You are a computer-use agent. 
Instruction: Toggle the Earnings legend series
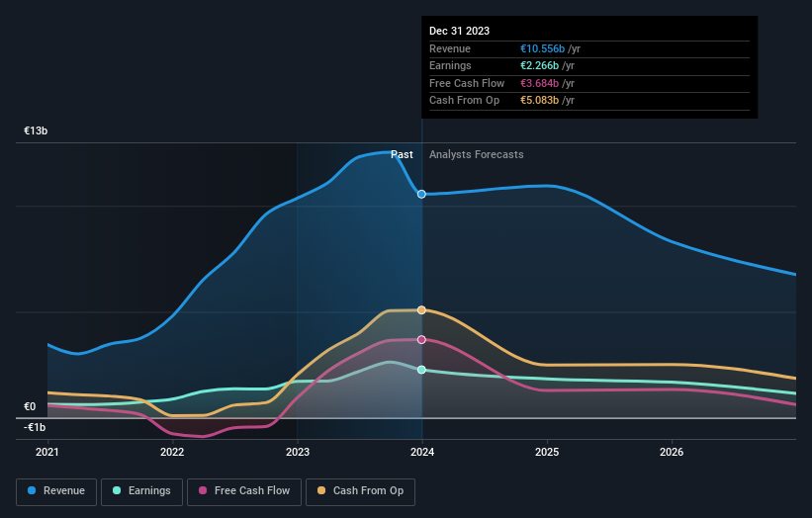[141, 491]
